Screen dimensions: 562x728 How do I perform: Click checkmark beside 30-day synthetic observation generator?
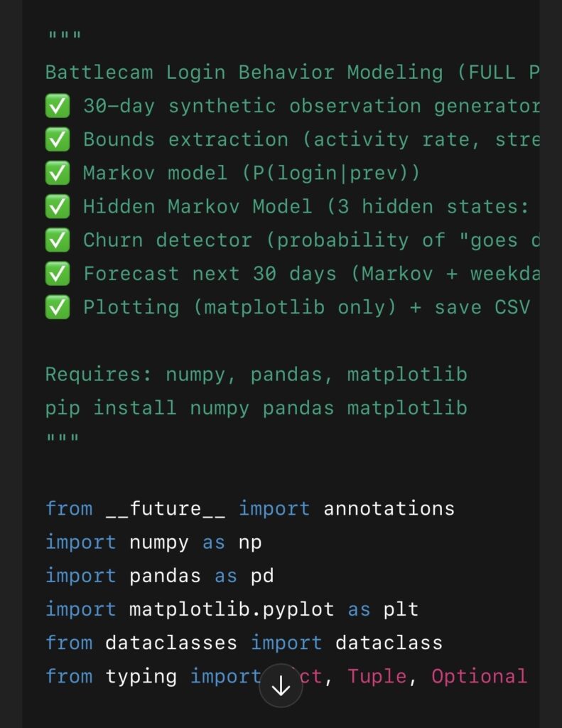pyautogui.click(x=58, y=107)
